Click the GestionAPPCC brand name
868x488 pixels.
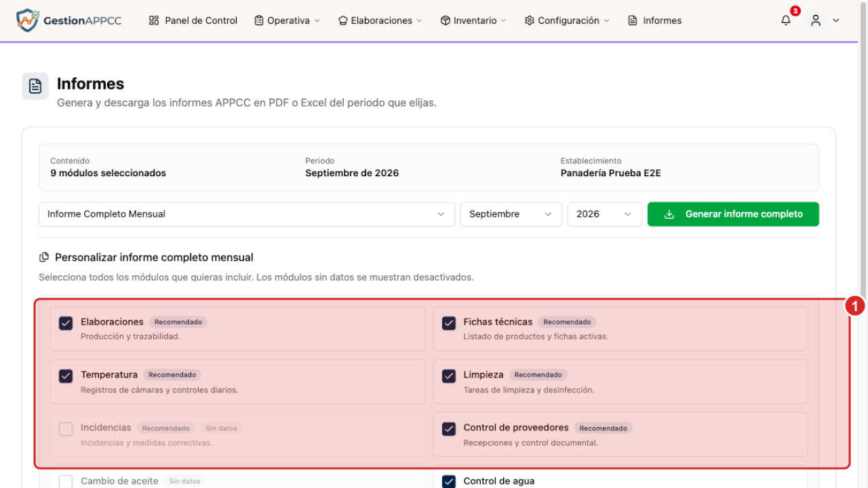coord(82,20)
